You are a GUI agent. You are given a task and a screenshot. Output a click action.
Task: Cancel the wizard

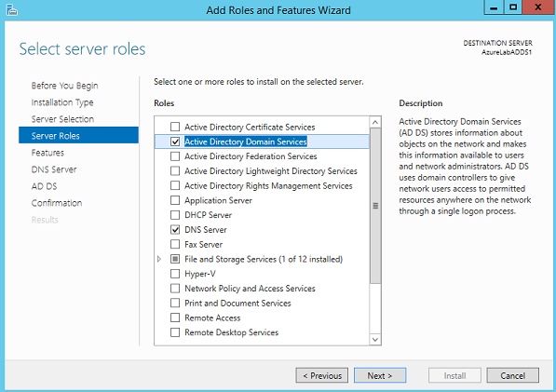(x=513, y=375)
